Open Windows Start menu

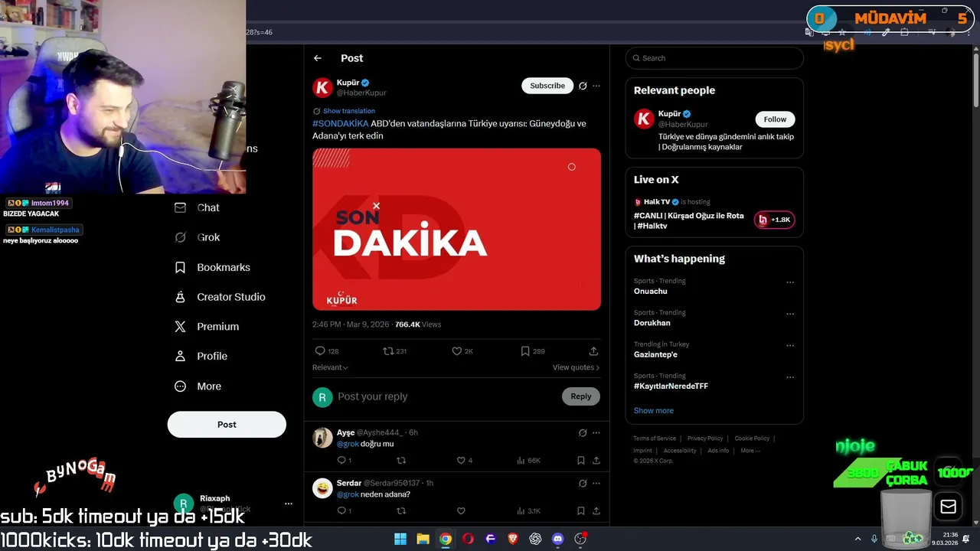coord(400,539)
